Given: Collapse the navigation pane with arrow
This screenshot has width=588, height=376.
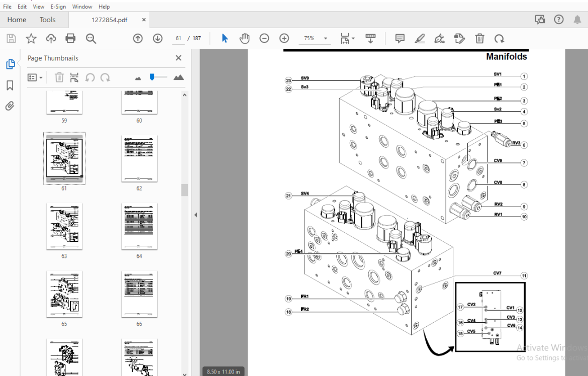Looking at the screenshot, I should tap(195, 215).
